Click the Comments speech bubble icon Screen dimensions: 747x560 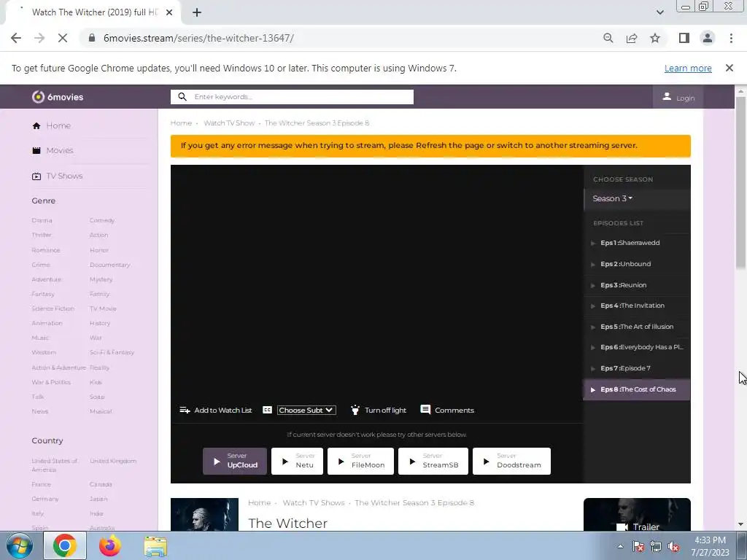(x=425, y=410)
